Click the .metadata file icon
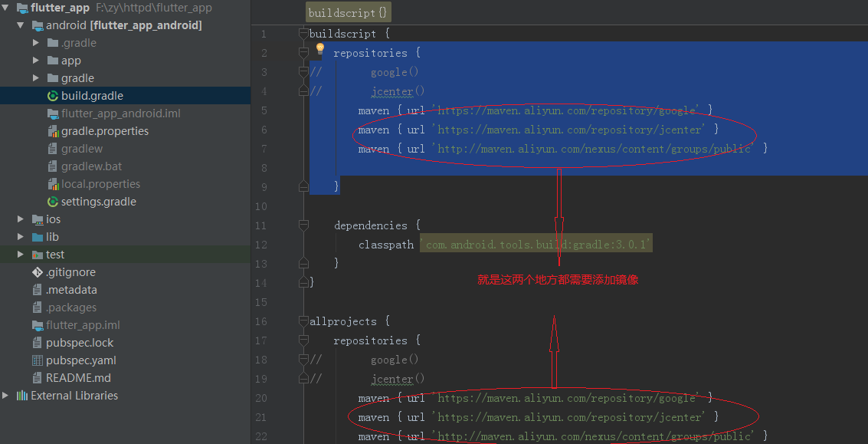The height and width of the screenshot is (444, 868). (38, 290)
